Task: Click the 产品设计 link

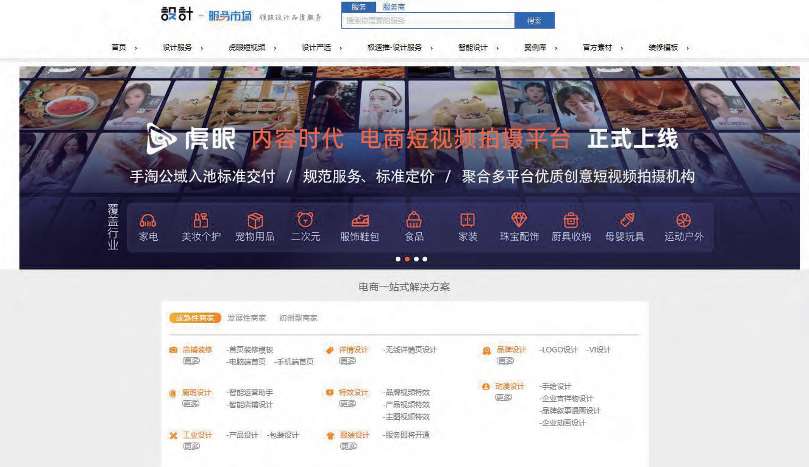Action: pos(243,435)
